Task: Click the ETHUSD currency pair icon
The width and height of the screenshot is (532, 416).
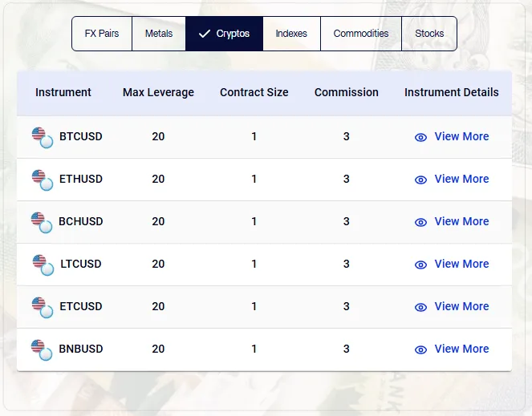Action: point(42,179)
